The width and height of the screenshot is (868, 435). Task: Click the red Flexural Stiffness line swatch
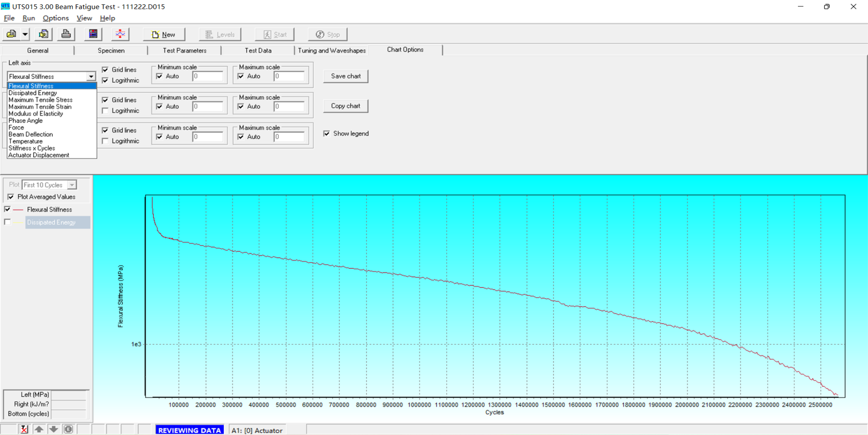coord(18,210)
